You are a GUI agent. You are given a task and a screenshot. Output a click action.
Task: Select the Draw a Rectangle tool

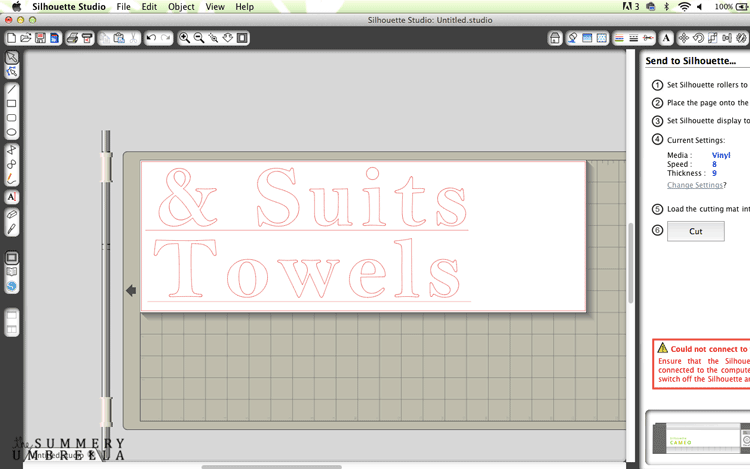pyautogui.click(x=12, y=104)
